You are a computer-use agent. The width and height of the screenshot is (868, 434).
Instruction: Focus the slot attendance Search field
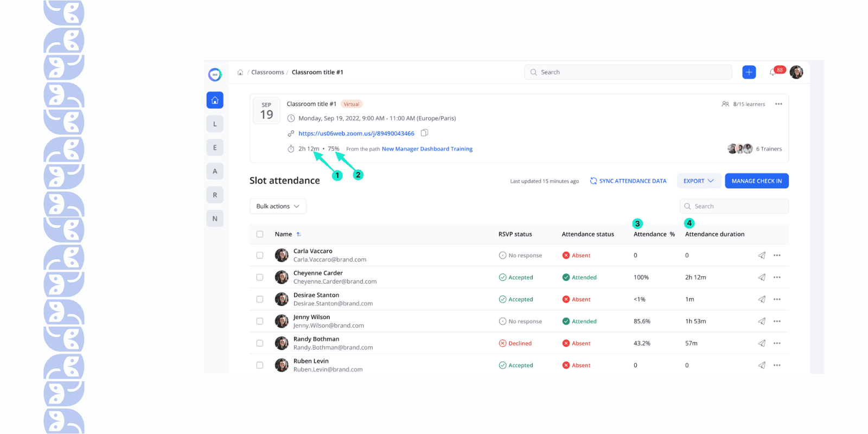click(734, 206)
